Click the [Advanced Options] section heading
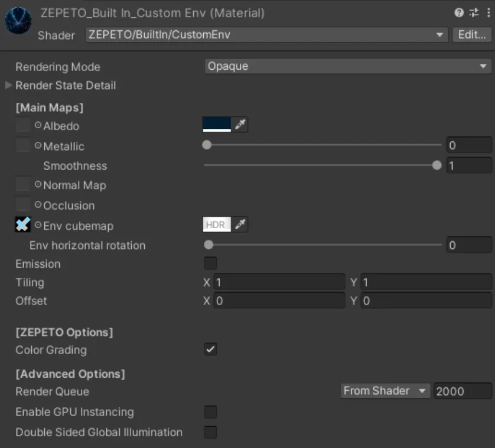This screenshot has width=495, height=448. tap(70, 374)
